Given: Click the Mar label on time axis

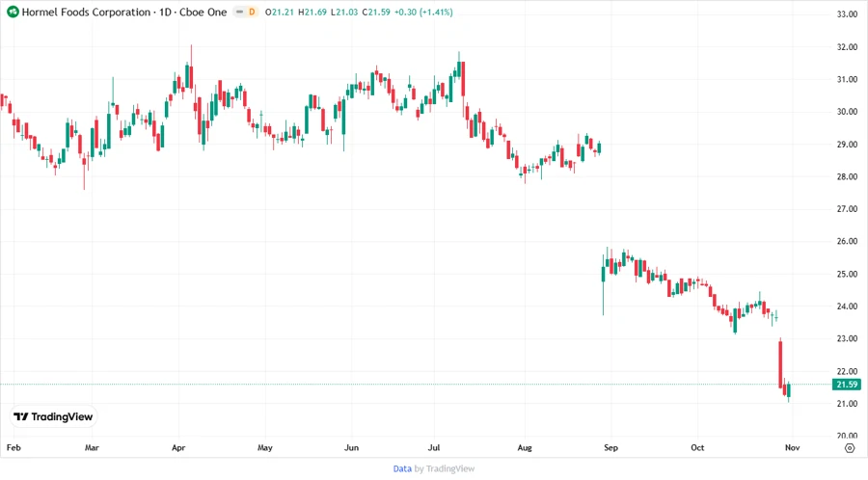Looking at the screenshot, I should [x=92, y=447].
